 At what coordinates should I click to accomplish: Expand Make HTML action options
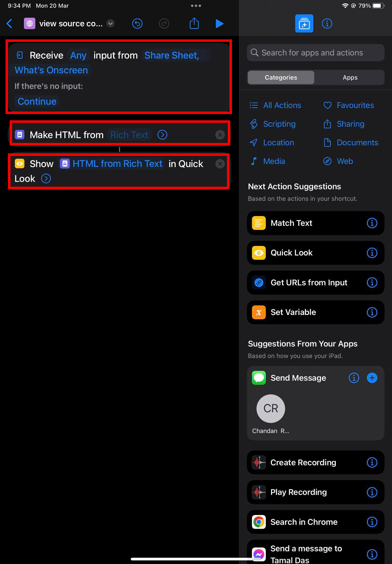coord(162,135)
